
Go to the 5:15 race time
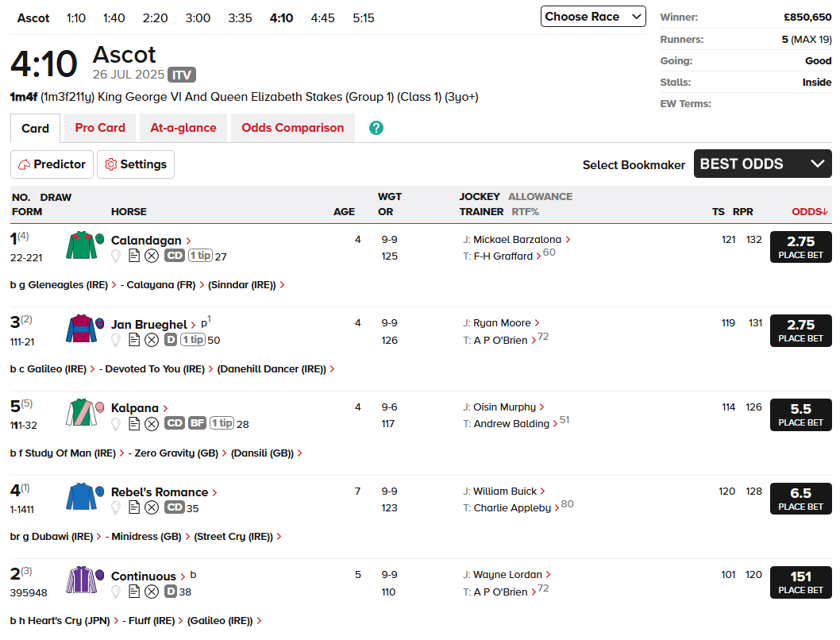(x=363, y=18)
